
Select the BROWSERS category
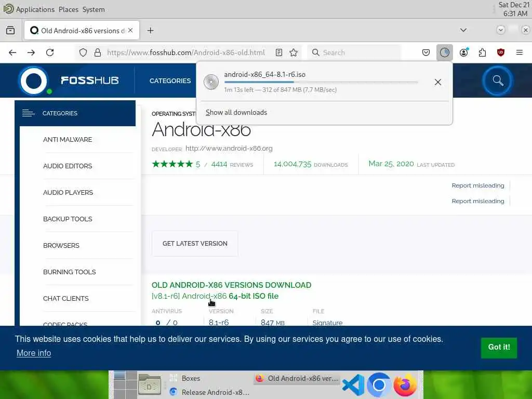61,245
